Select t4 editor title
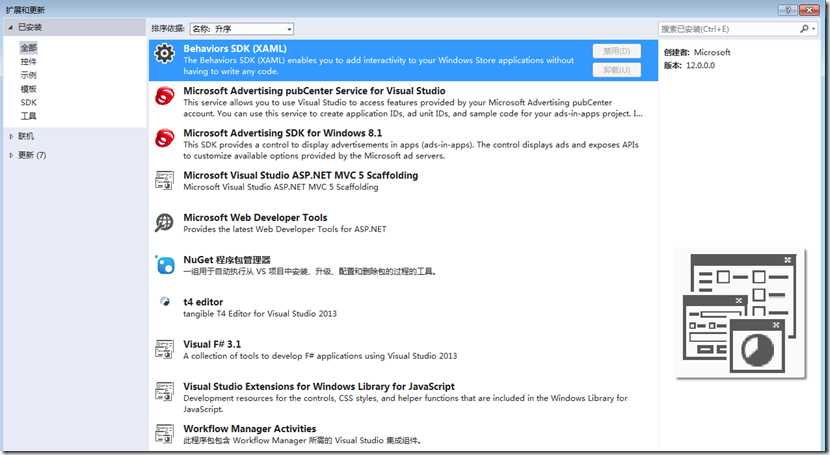830x455 pixels. tap(203, 302)
